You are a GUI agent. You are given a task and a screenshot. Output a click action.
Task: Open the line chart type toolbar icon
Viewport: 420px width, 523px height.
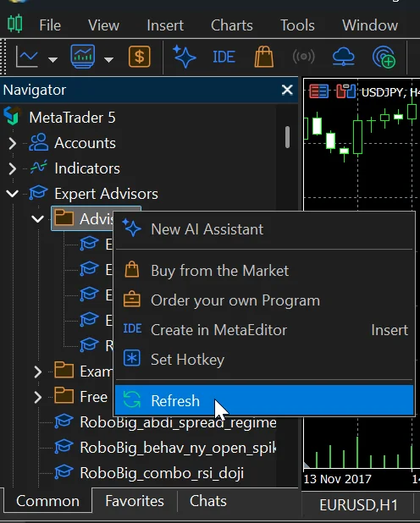[27, 57]
